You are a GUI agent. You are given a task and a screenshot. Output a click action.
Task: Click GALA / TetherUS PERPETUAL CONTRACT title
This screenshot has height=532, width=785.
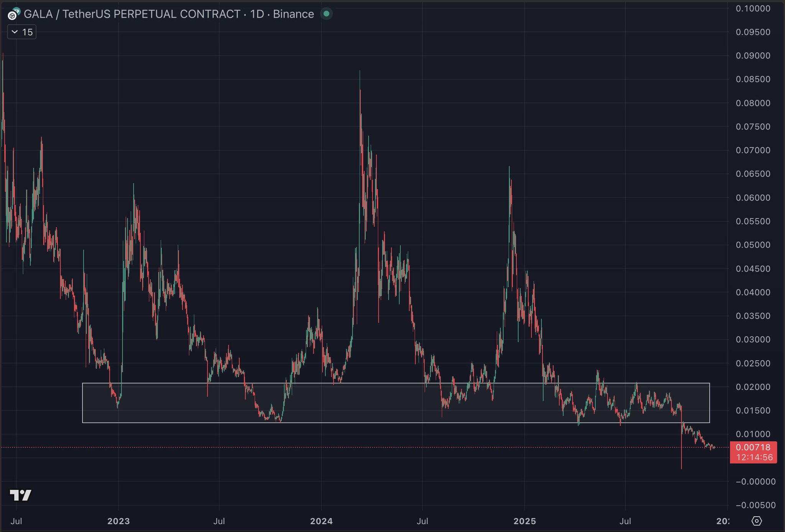click(132, 14)
